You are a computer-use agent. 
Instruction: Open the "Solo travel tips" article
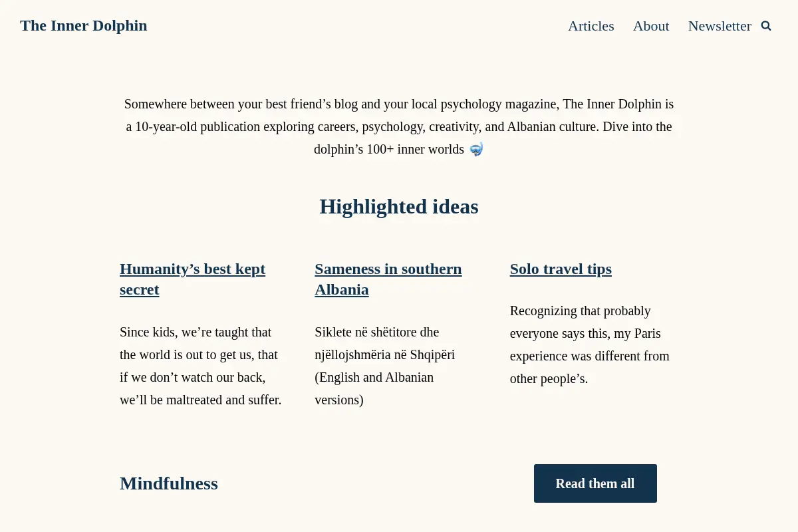pos(561,269)
